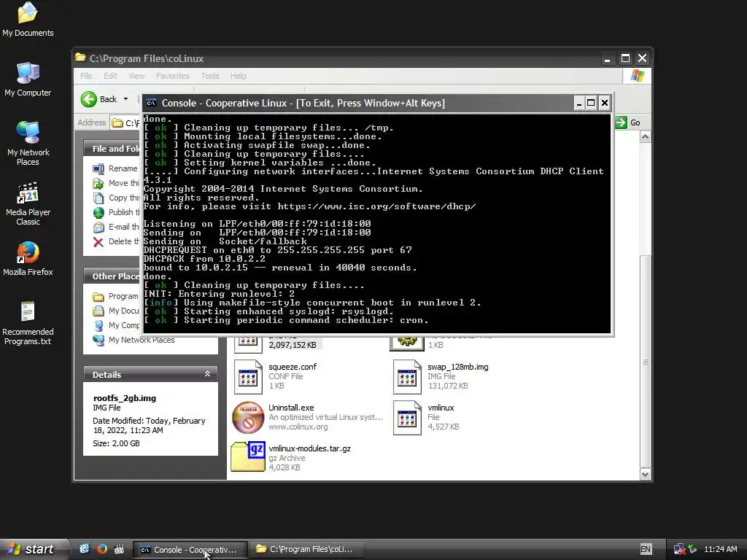Click the Program Files link in Other Places

(123, 296)
